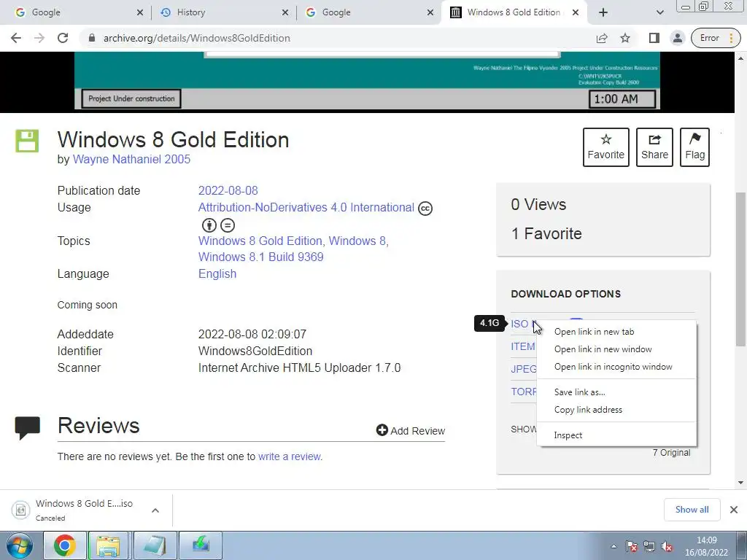Click the share page icon in address bar

pyautogui.click(x=602, y=38)
